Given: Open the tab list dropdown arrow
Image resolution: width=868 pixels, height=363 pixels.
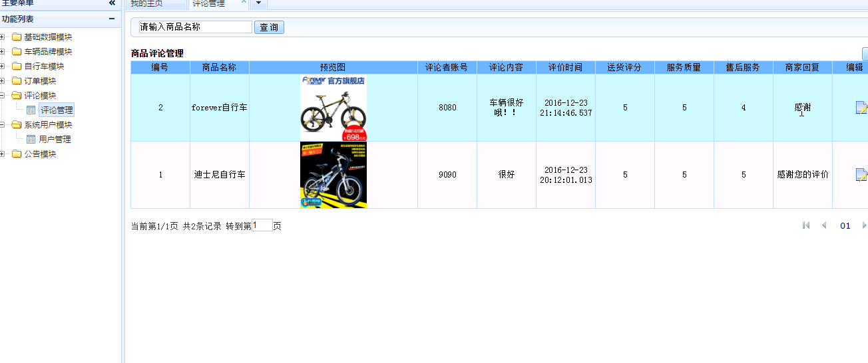Looking at the screenshot, I should pyautogui.click(x=258, y=3).
